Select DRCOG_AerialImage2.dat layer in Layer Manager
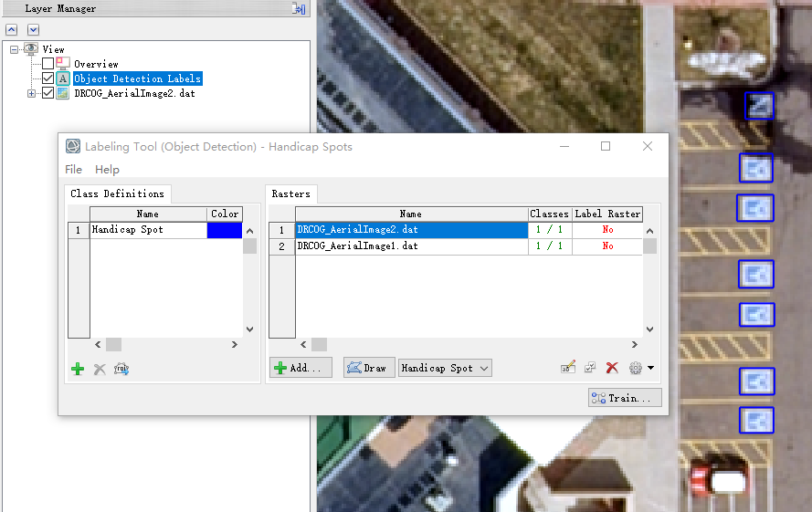The height and width of the screenshot is (512, 812). tap(134, 93)
